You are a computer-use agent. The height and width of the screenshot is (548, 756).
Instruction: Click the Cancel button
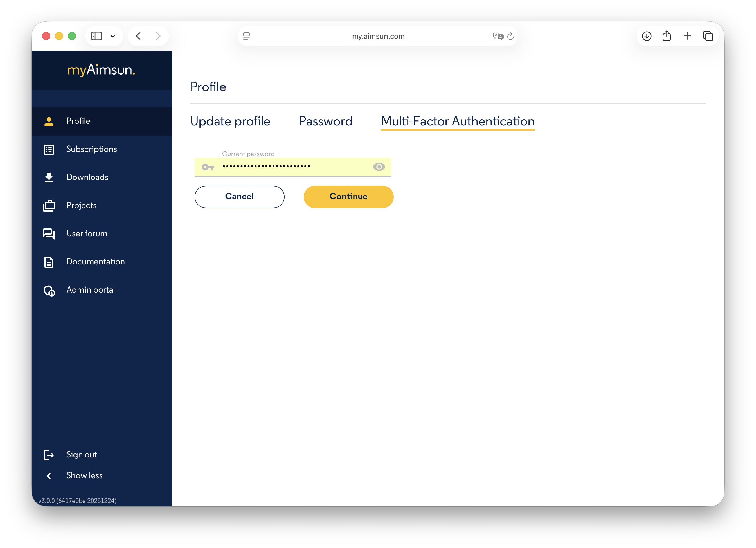pos(239,197)
